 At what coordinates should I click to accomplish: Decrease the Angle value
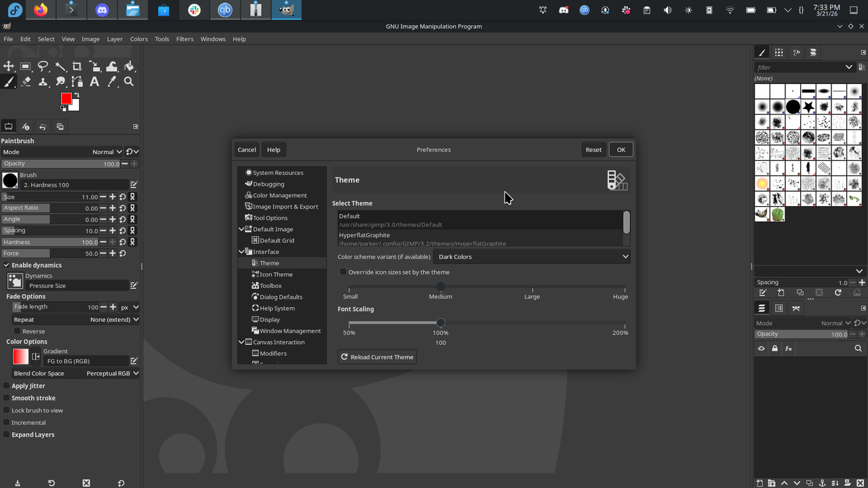click(104, 219)
